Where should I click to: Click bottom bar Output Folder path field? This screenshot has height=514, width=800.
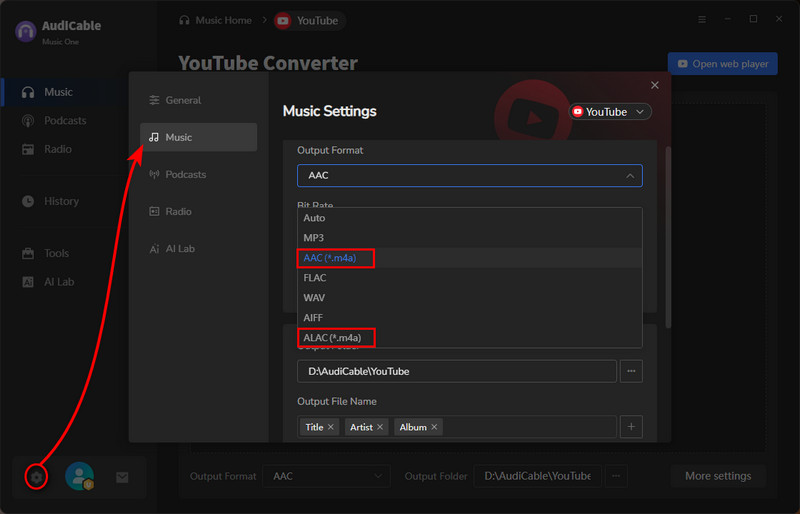click(537, 476)
